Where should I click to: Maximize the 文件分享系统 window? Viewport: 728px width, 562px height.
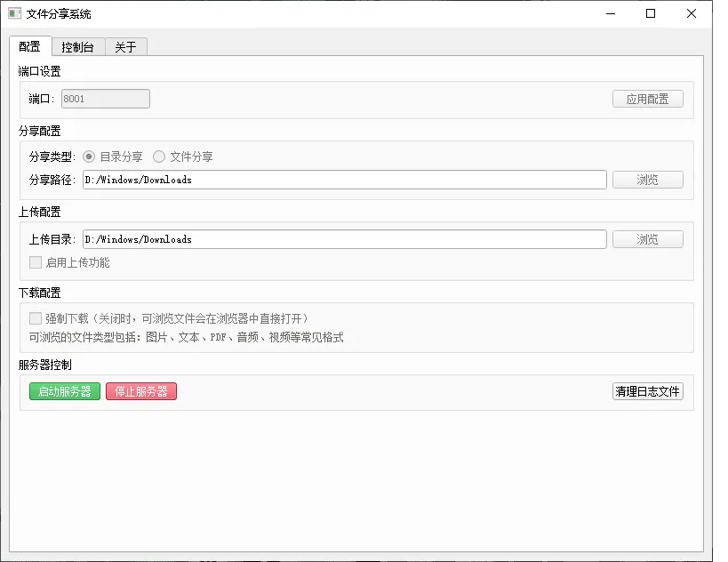tap(650, 13)
